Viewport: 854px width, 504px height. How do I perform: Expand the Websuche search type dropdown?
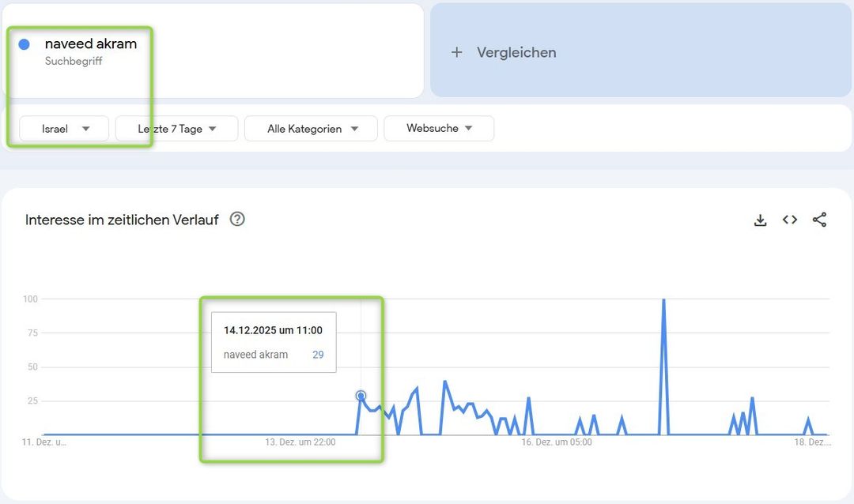click(x=439, y=128)
